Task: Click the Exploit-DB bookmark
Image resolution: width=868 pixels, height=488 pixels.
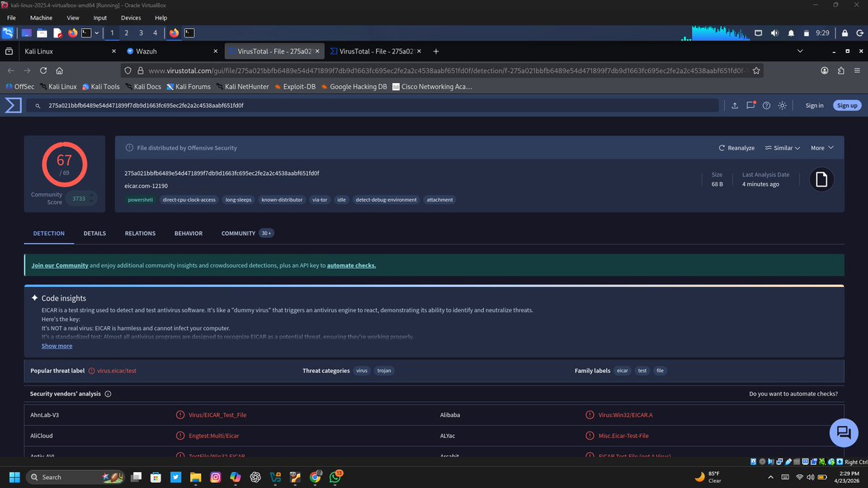Action: (294, 87)
